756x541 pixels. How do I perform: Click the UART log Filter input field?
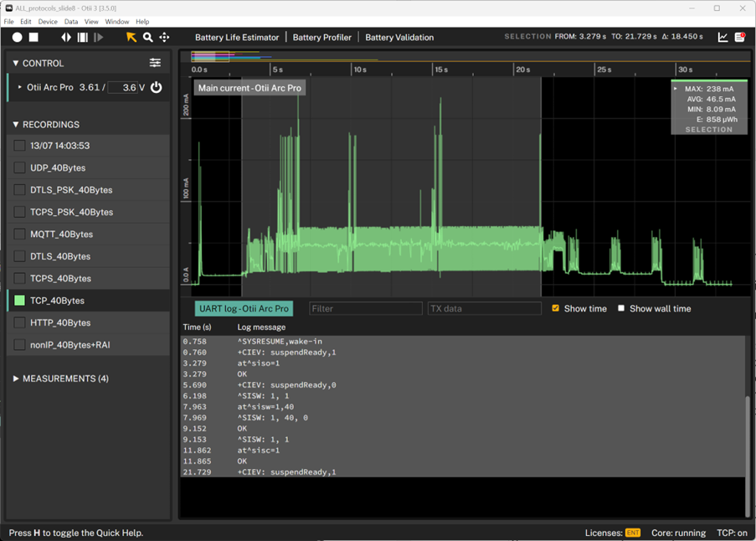click(365, 308)
